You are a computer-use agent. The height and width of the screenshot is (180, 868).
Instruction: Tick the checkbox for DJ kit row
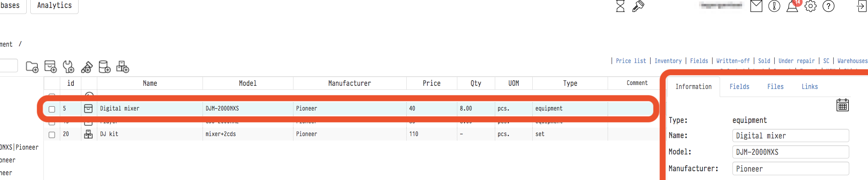tap(52, 135)
